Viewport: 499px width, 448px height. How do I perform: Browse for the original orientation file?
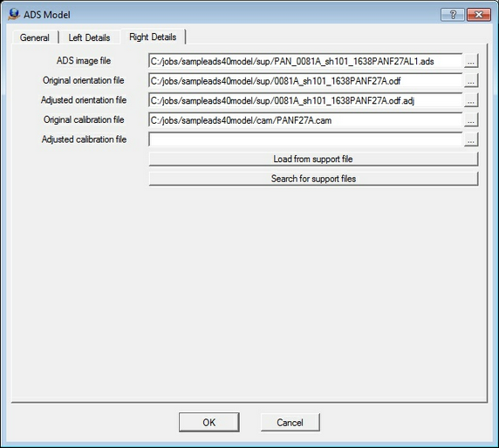[471, 80]
